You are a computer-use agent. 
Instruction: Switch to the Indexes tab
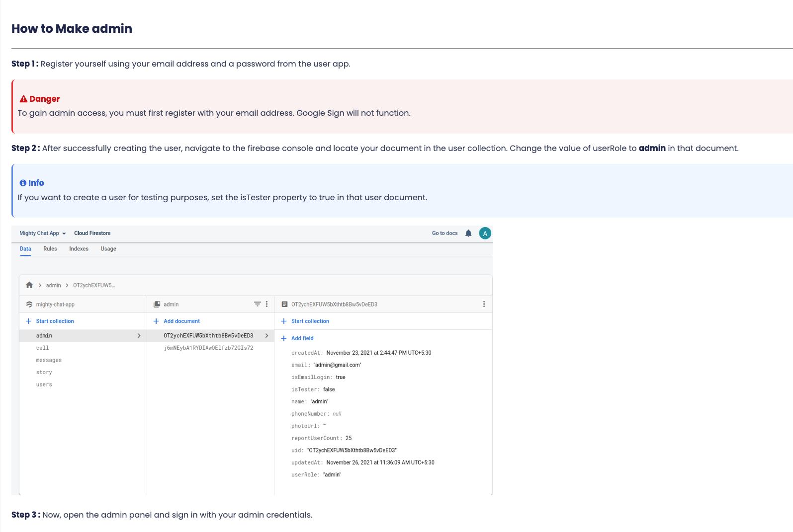coord(79,249)
